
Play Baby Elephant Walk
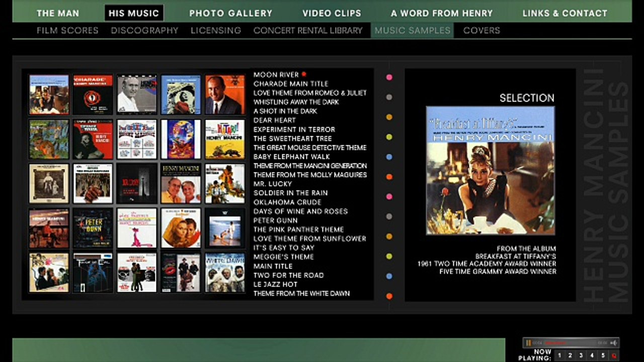coord(292,156)
